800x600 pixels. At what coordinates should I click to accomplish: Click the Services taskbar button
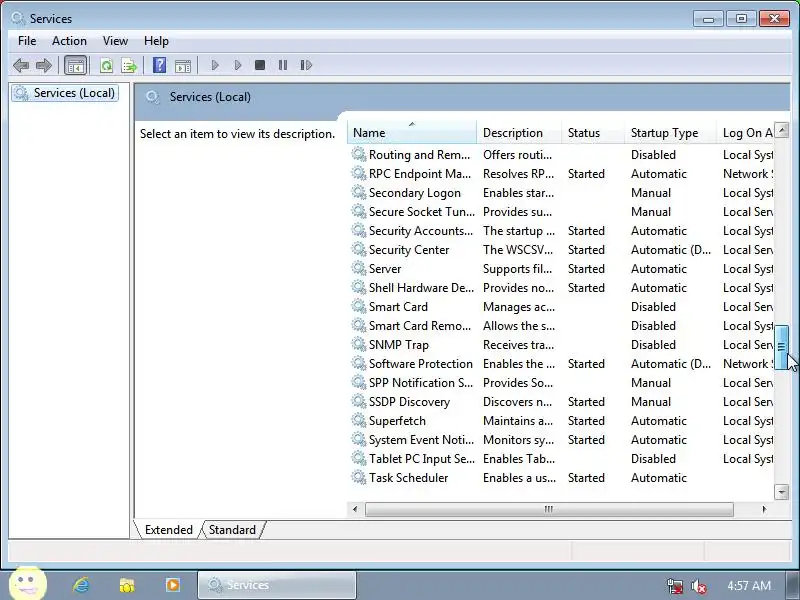(277, 585)
